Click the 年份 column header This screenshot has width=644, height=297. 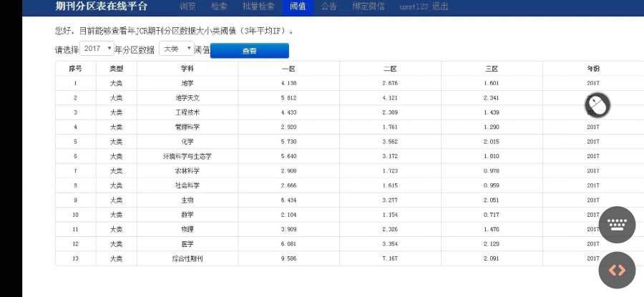pos(592,69)
